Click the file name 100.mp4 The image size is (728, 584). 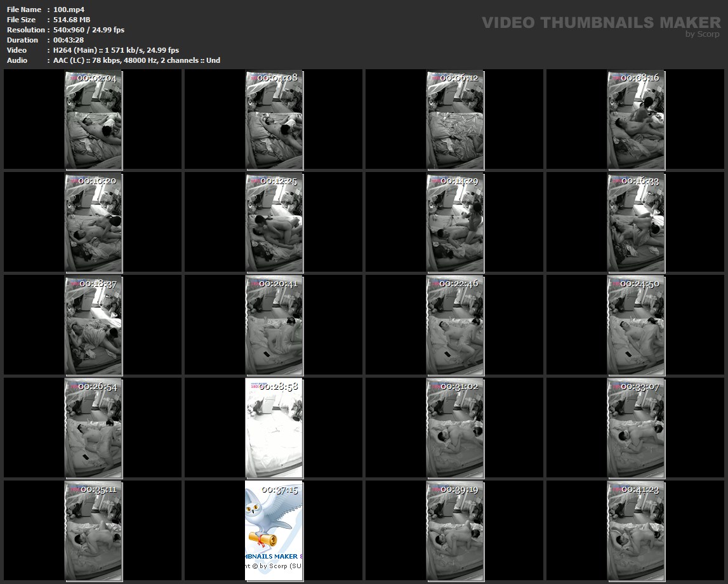click(x=69, y=10)
